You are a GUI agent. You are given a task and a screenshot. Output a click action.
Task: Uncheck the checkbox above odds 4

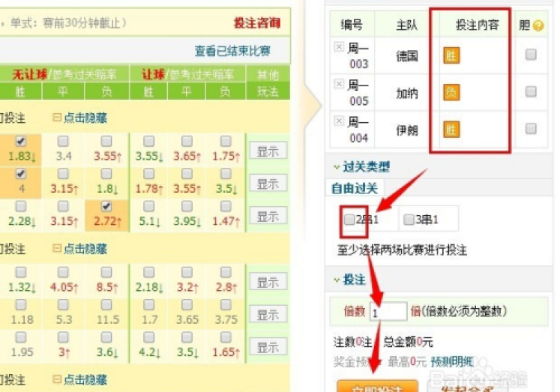[x=21, y=174]
